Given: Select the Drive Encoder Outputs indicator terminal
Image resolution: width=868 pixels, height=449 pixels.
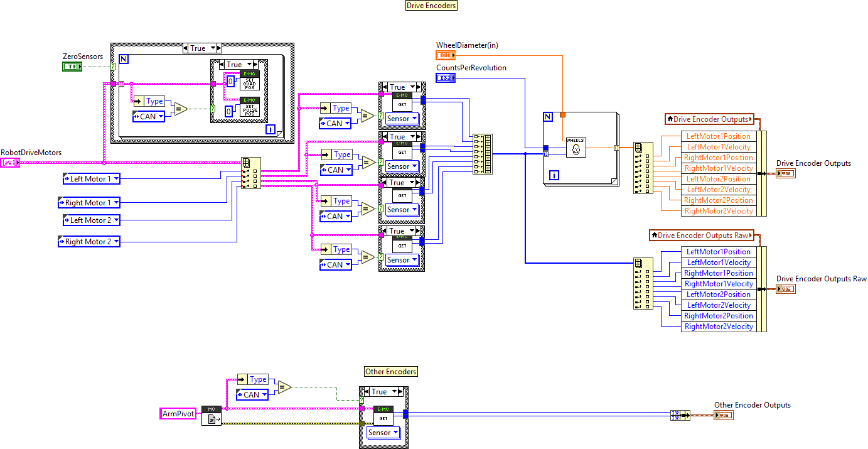Looking at the screenshot, I should (x=785, y=173).
